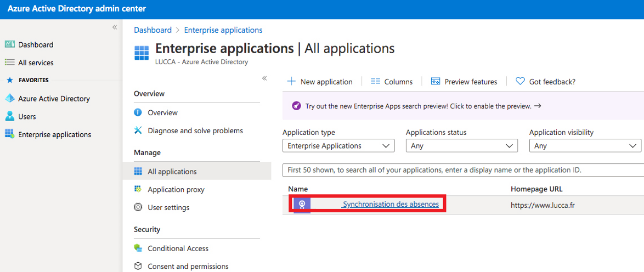Click the Azure Active Directory diamond icon
Viewport: 644px width, 272px height.
coord(10,98)
